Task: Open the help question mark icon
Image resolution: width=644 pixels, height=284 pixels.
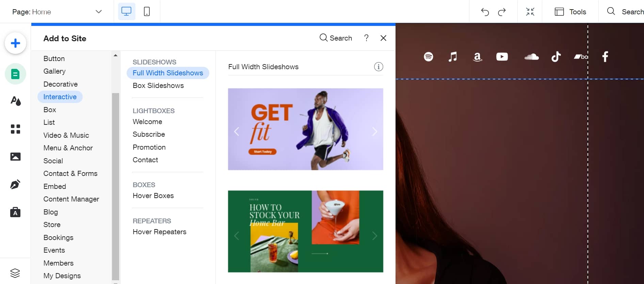Action: [366, 38]
